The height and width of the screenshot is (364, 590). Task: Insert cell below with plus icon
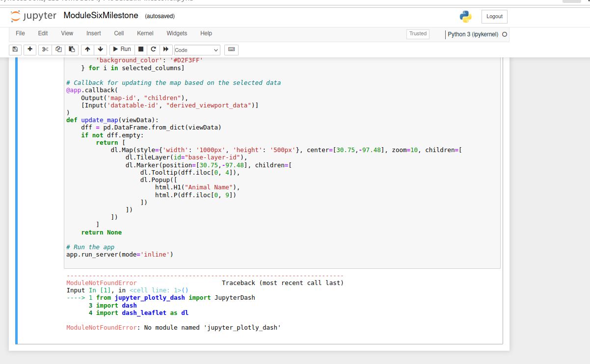pos(30,50)
